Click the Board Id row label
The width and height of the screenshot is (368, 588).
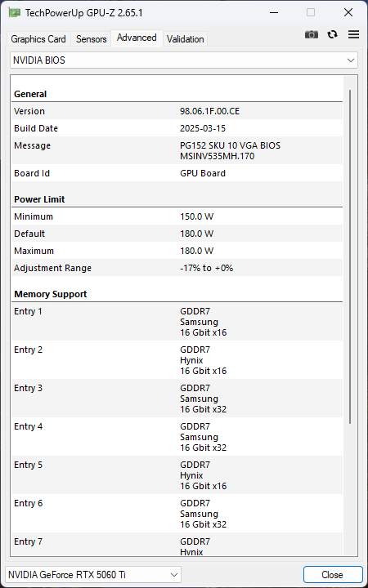[x=32, y=173]
